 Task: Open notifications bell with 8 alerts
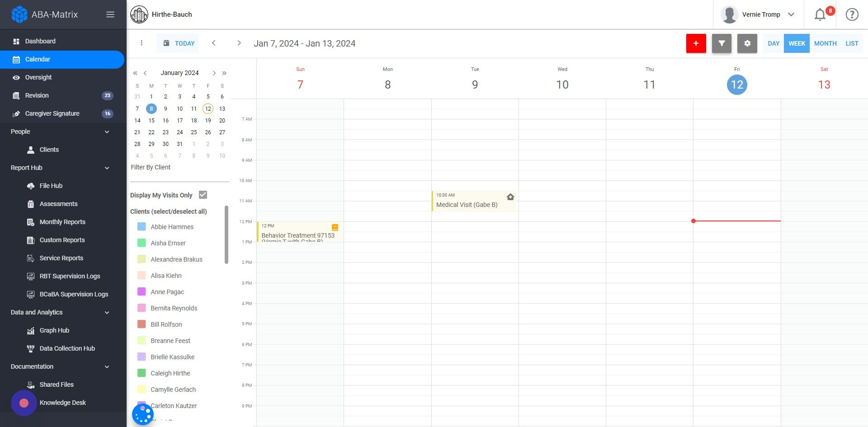click(820, 14)
